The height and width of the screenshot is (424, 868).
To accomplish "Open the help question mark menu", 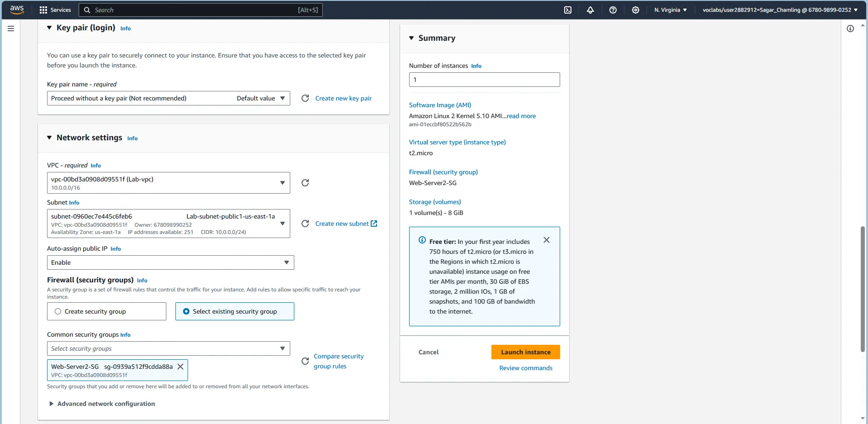I will point(613,10).
